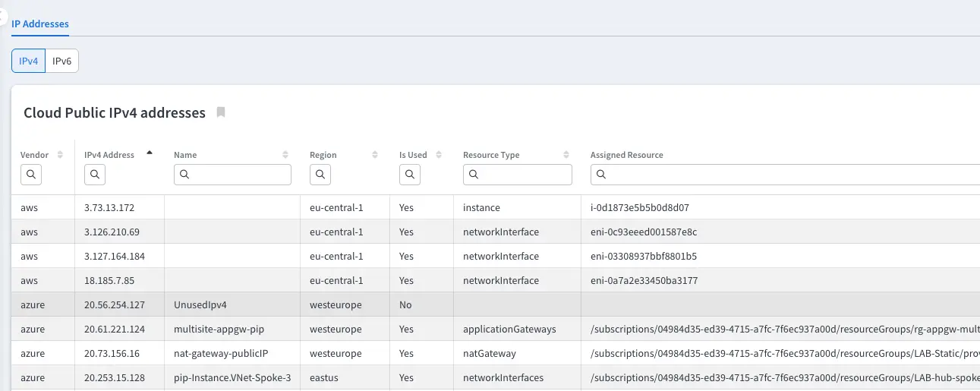
Task: Click the Region column search icon
Action: pyautogui.click(x=320, y=175)
